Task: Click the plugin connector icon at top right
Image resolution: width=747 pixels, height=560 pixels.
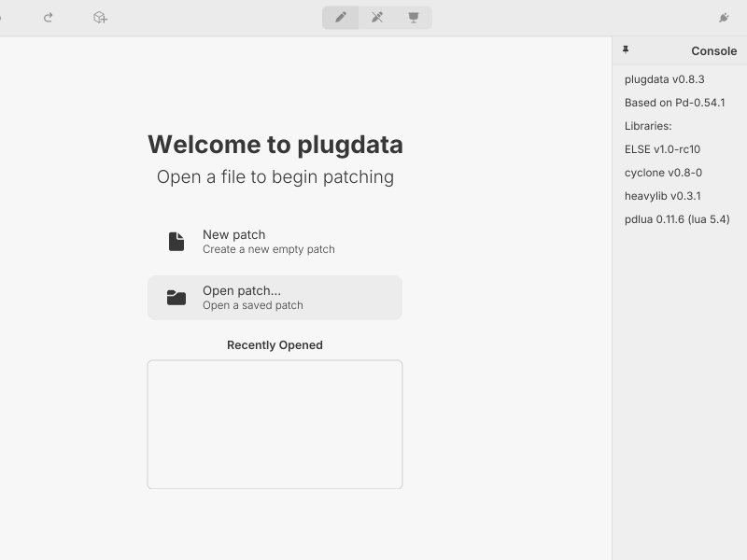Action: click(724, 18)
